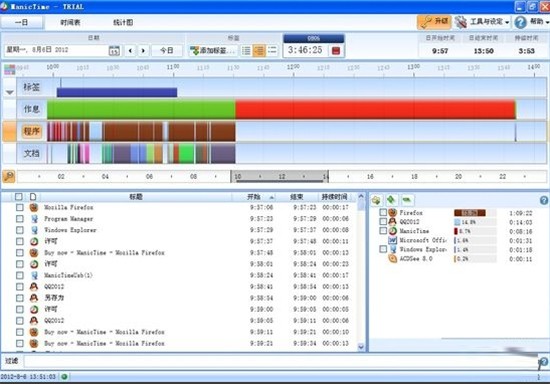Click blue tag bar in 标签 row
The image size is (550, 384).
pos(117,92)
